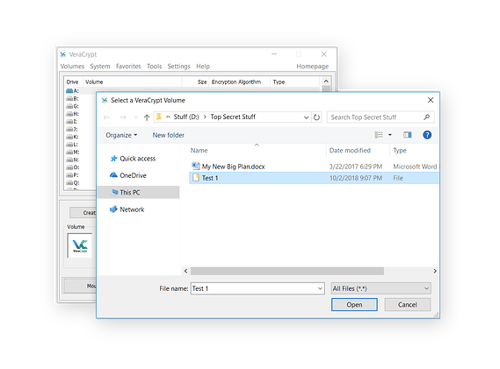500x369 pixels.
Task: Open the System menu in VeraCrypt
Action: pyautogui.click(x=100, y=66)
